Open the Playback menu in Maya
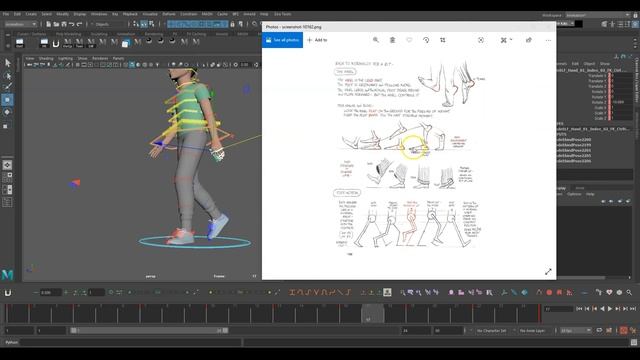The height and width of the screenshot is (360, 640). point(130,14)
